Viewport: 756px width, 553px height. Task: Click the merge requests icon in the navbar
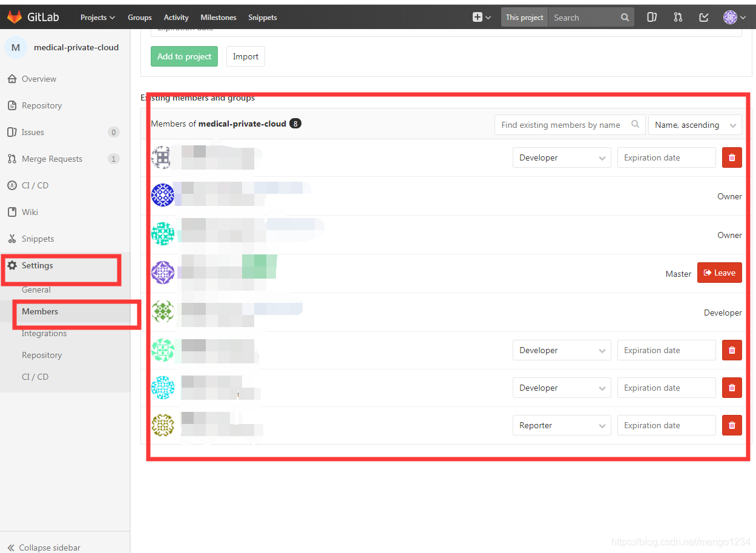[677, 17]
